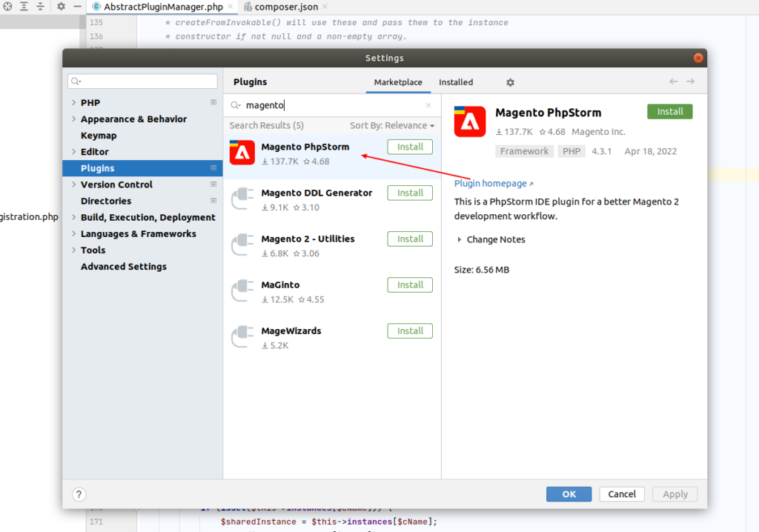
Task: Expand the PHP settings node
Action: click(x=73, y=103)
